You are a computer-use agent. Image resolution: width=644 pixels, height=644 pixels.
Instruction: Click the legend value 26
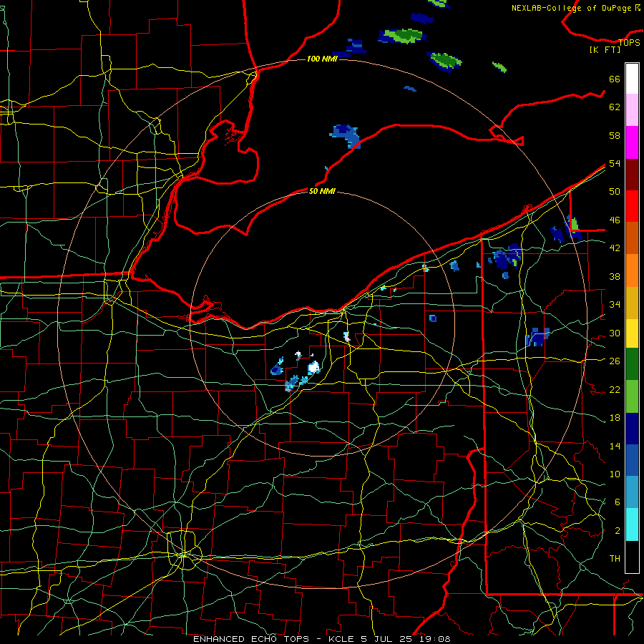point(615,361)
